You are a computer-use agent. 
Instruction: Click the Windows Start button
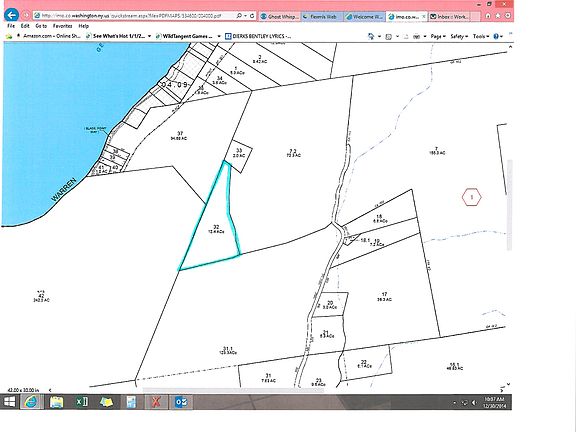10,402
